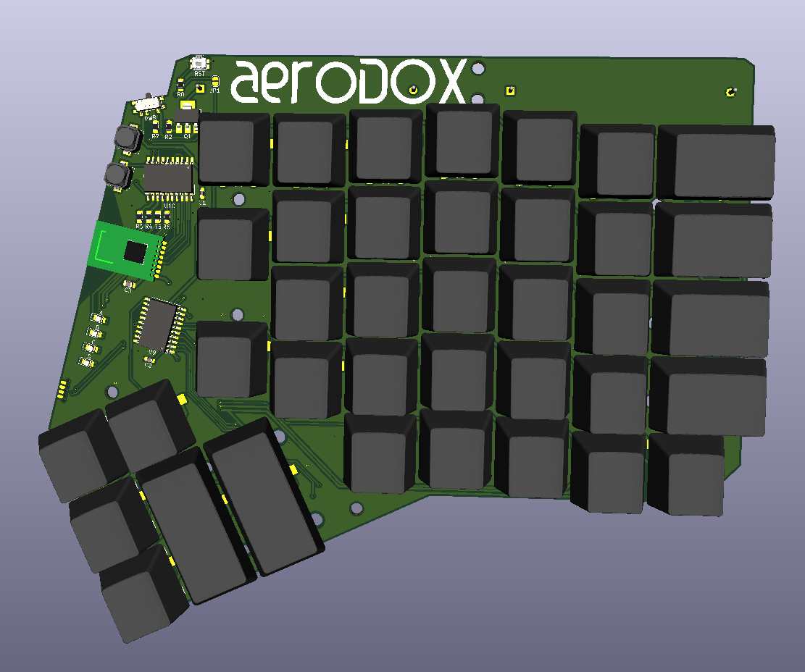The width and height of the screenshot is (805, 672).
Task: Pick the U10 chip on the PCB
Action: [x=169, y=178]
